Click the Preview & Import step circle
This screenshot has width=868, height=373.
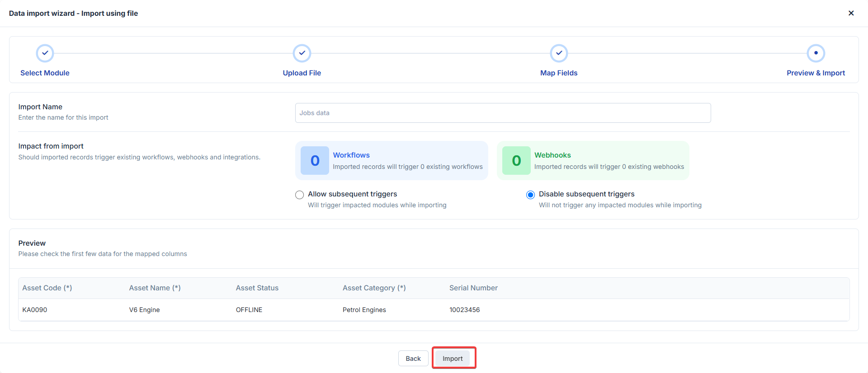click(816, 53)
